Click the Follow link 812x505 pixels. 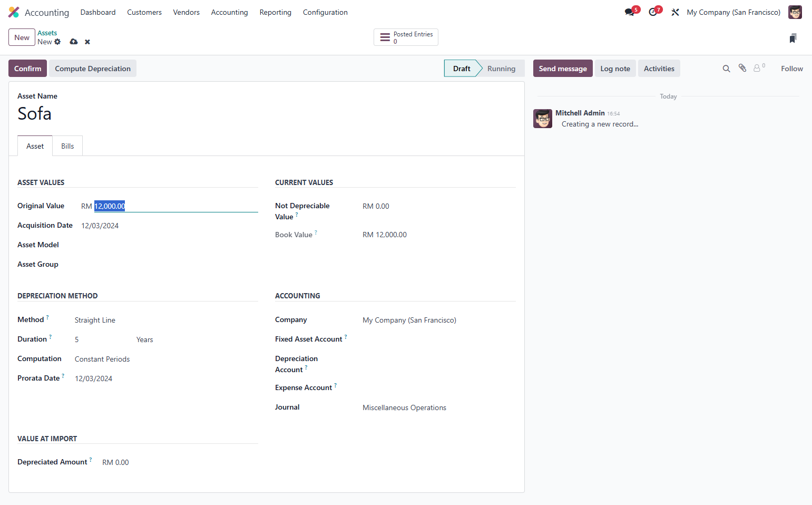[x=792, y=69]
